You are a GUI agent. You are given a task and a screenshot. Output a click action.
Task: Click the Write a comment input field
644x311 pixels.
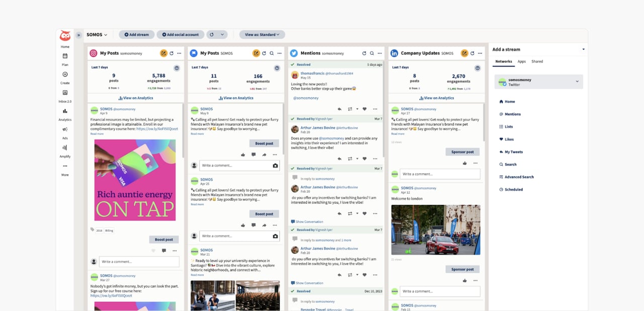[138, 262]
